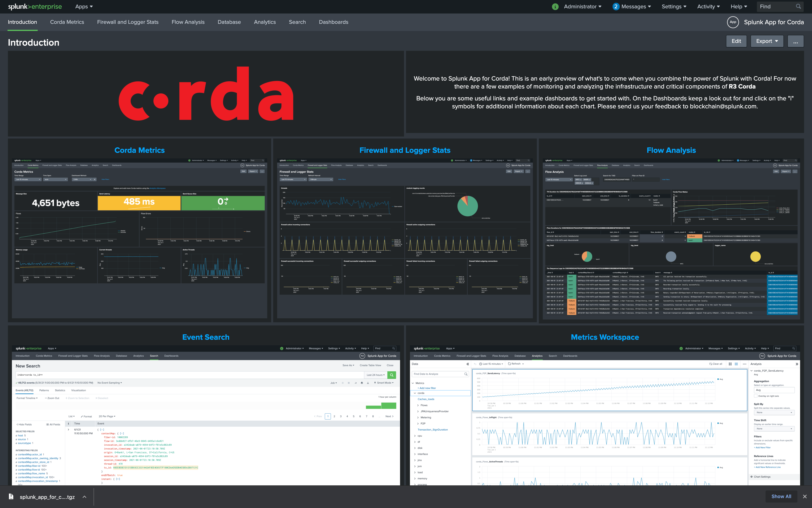Viewport: 812px width, 508px height.
Task: Follow the Firewall and Logger Stats heading link
Action: coord(405,150)
